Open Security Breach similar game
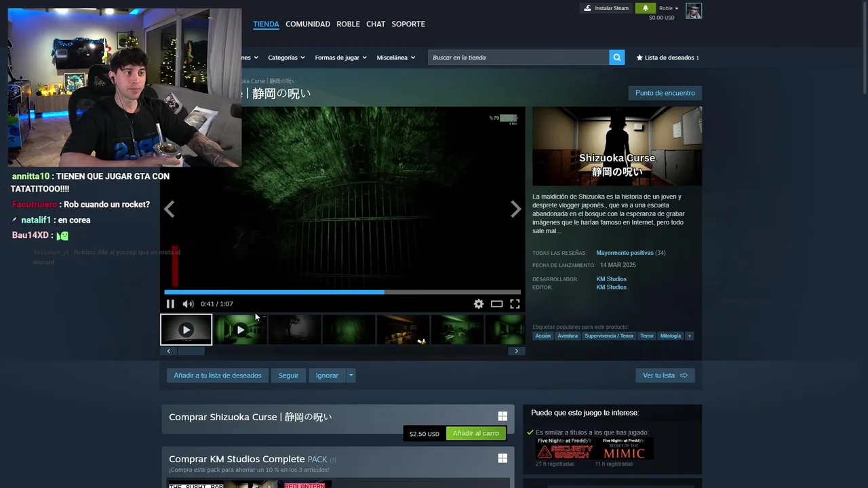The width and height of the screenshot is (868, 488). (566, 449)
